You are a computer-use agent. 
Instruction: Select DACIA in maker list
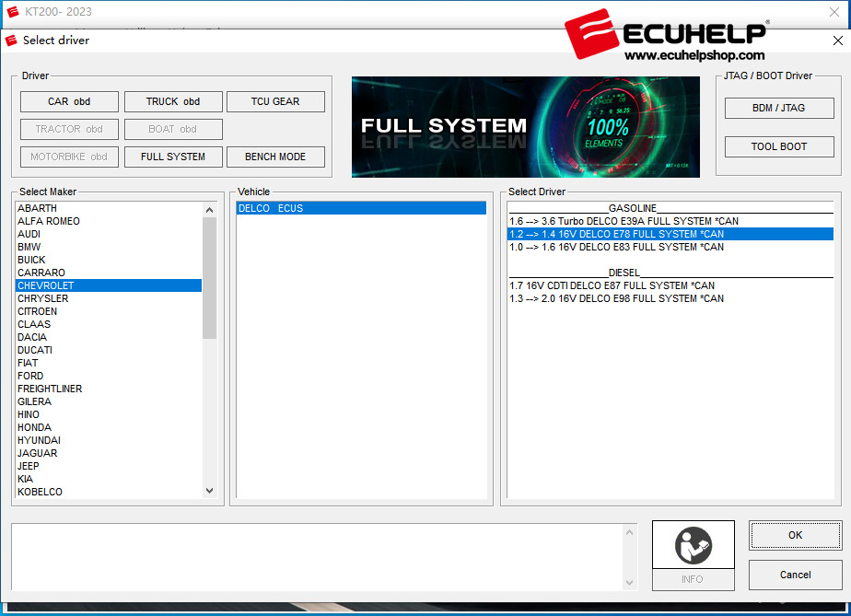(x=109, y=337)
